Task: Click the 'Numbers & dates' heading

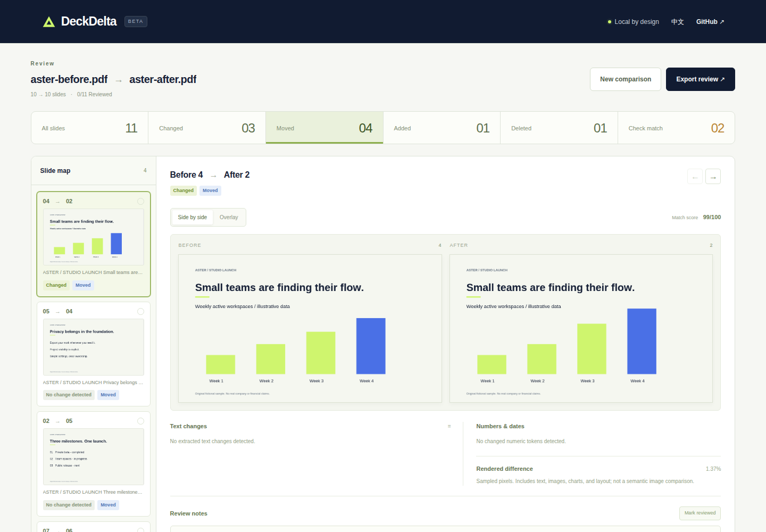Action: tap(501, 427)
